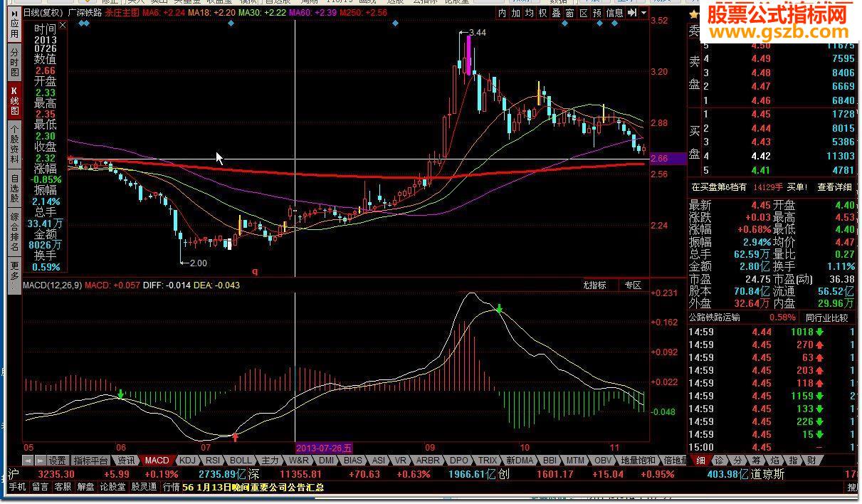Open the 指标平台 button
This screenshot has height=504, width=862.
[x=90, y=460]
